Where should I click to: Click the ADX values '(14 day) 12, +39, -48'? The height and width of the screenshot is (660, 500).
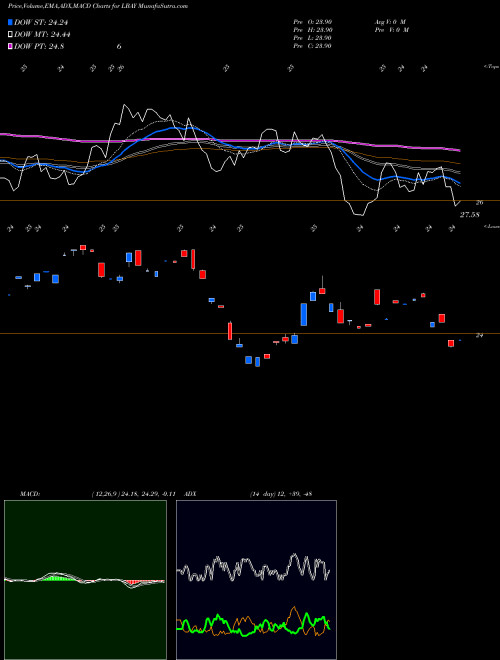(281, 494)
